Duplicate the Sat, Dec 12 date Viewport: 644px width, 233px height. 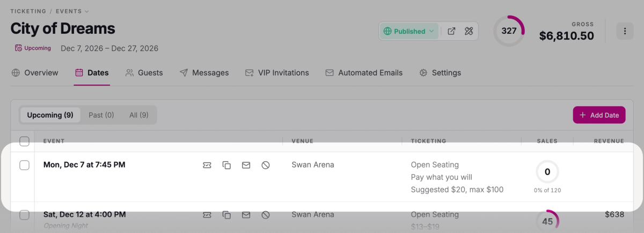(x=226, y=215)
